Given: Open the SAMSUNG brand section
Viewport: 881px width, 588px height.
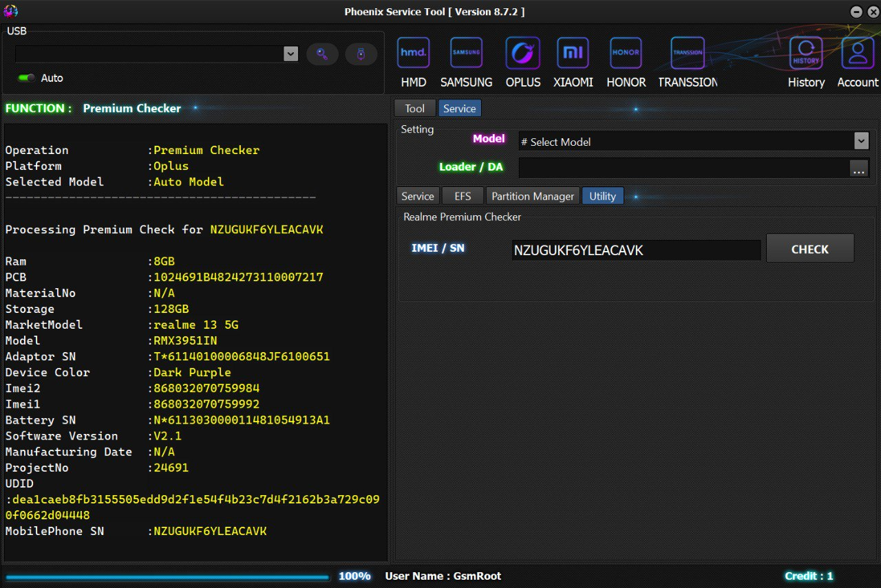Looking at the screenshot, I should (x=466, y=63).
